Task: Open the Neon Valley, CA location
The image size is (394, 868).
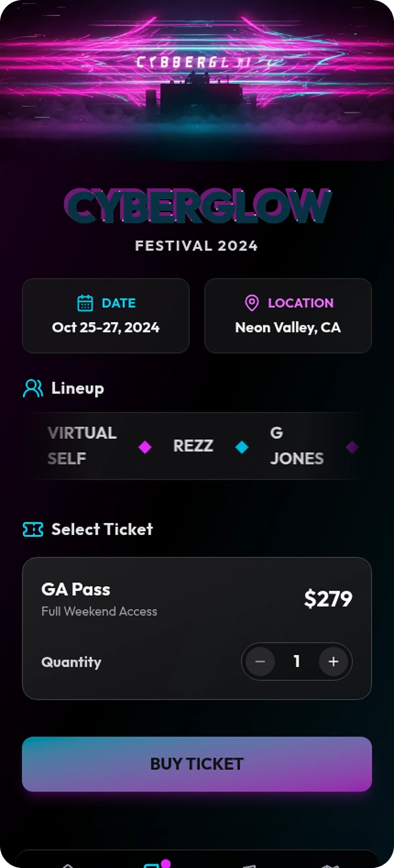Action: 288,327
